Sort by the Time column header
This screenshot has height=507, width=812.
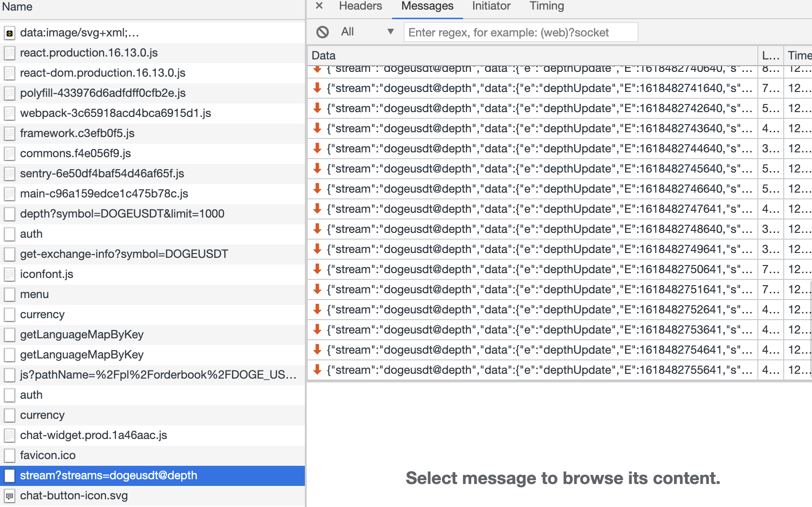[x=799, y=56]
